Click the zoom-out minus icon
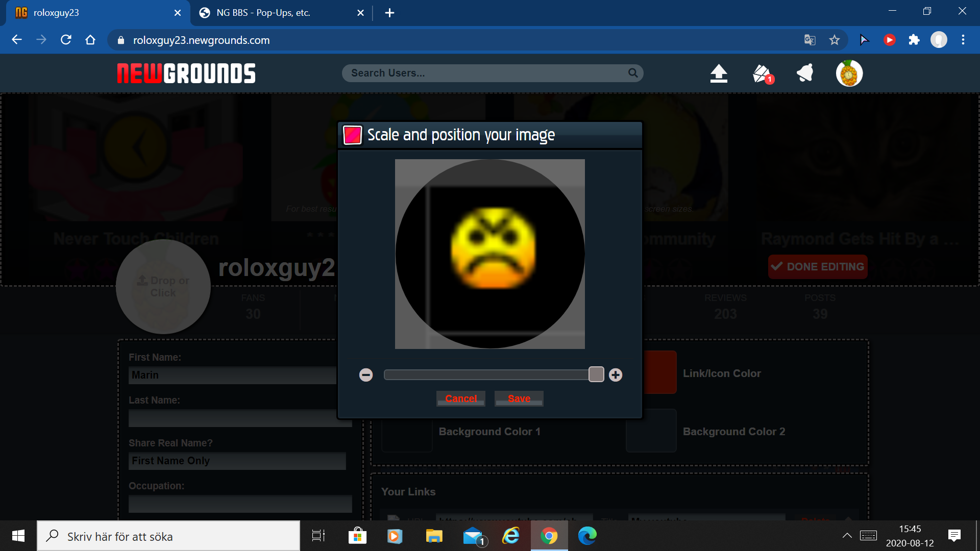 366,375
